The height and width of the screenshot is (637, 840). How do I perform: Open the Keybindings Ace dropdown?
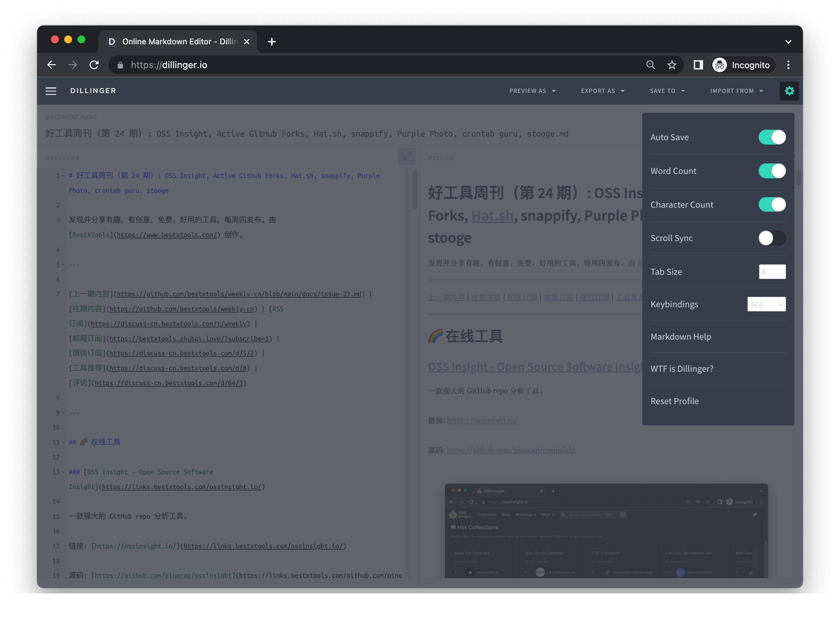point(766,304)
